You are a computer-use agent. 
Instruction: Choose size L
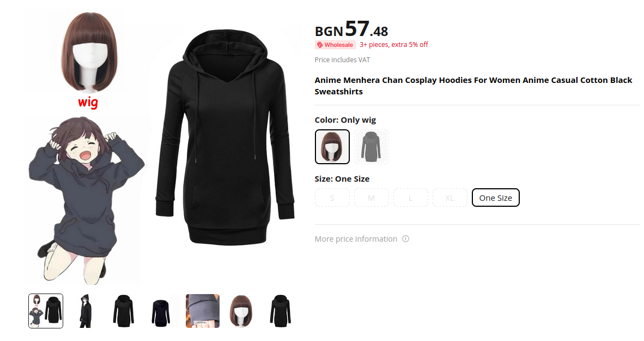(411, 198)
